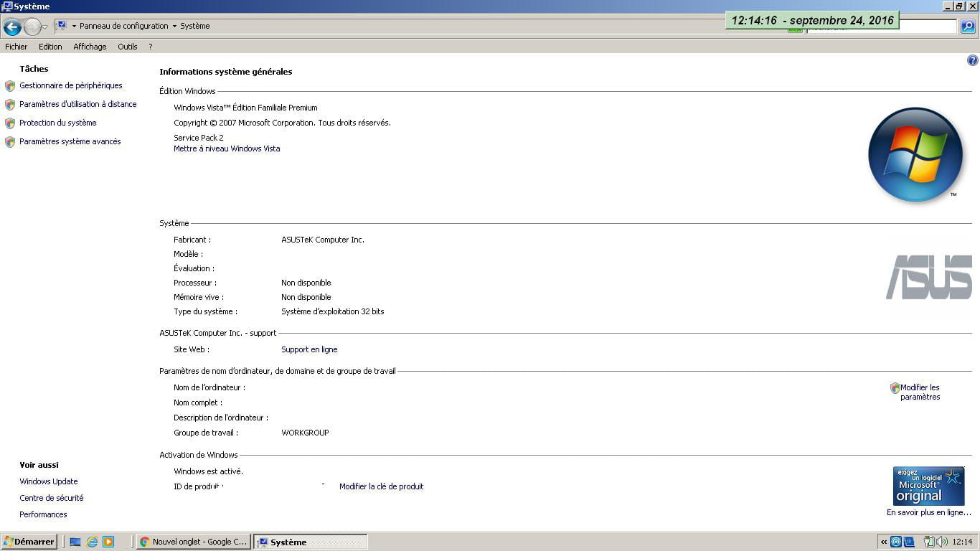This screenshot has height=551, width=980.
Task: Open the recent pages dropdown beside Forward
Action: pyautogui.click(x=45, y=27)
